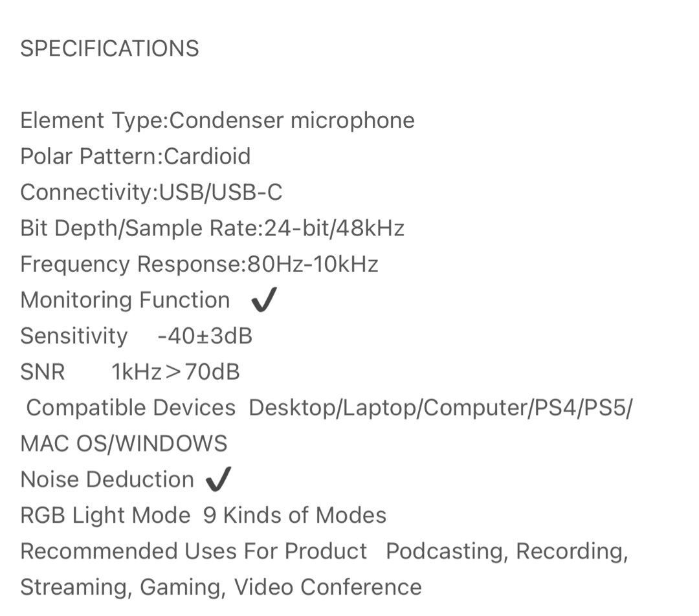Click the 9 Kinds of Modes text
This screenshot has height=616, width=699.
click(294, 515)
